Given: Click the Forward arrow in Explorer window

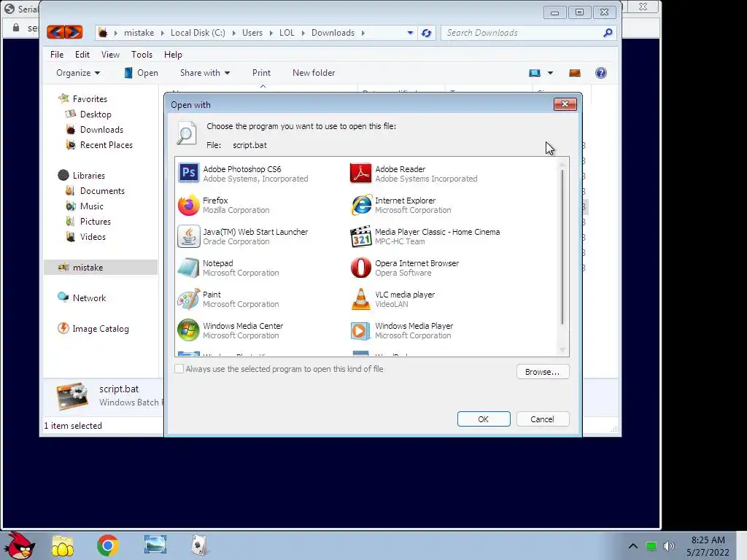Looking at the screenshot, I should tap(74, 32).
